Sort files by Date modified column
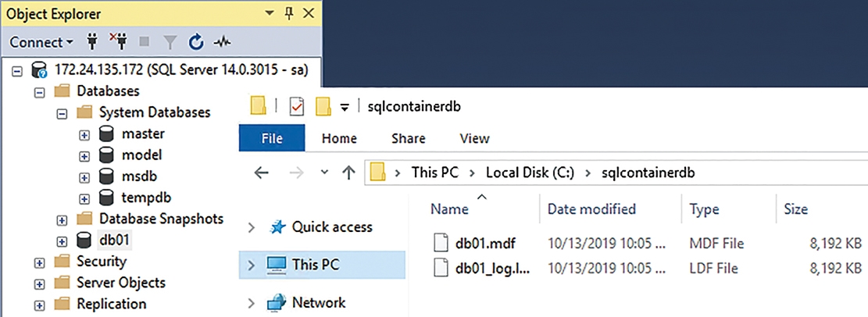Image resolution: width=868 pixels, height=317 pixels. click(x=591, y=209)
